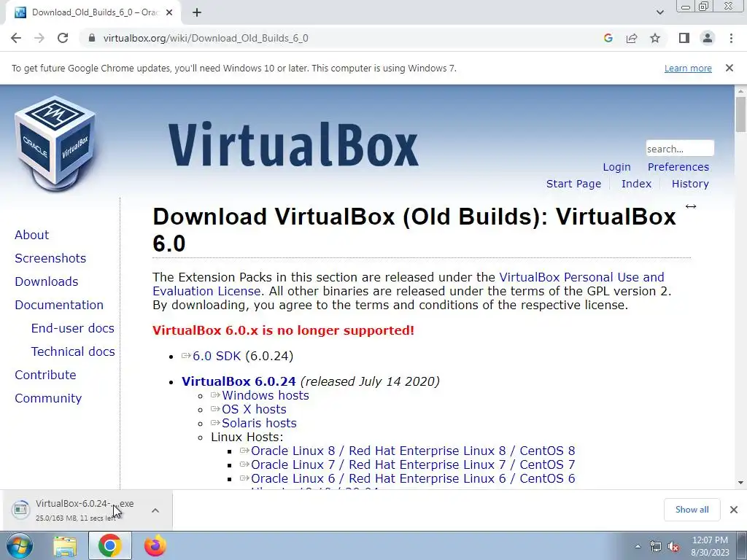Open VirtualBox Personal Use license link
Image resolution: width=747 pixels, height=560 pixels.
tap(581, 277)
